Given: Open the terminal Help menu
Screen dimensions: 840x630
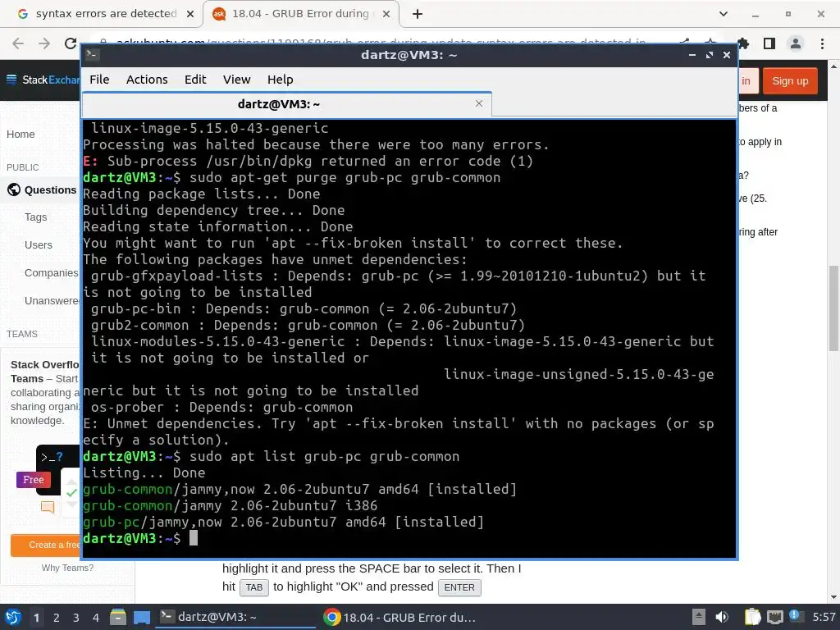Looking at the screenshot, I should click(281, 80).
